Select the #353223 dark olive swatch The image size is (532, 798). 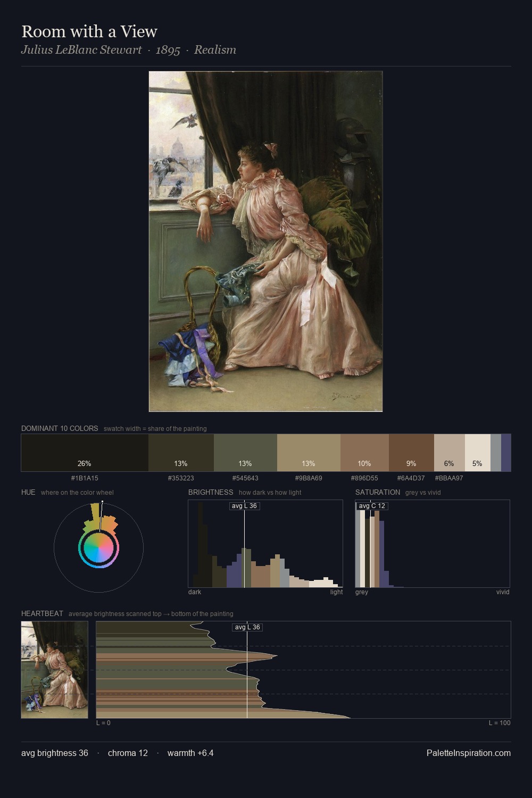click(181, 453)
